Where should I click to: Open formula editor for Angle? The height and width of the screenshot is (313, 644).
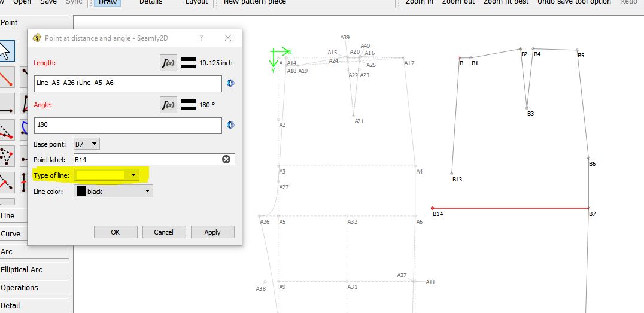click(169, 105)
